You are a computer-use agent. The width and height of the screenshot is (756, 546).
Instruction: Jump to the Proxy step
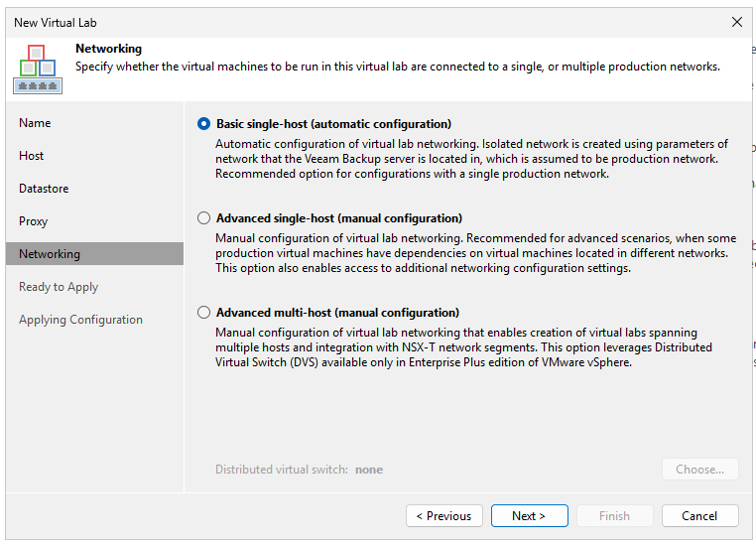[x=34, y=221]
